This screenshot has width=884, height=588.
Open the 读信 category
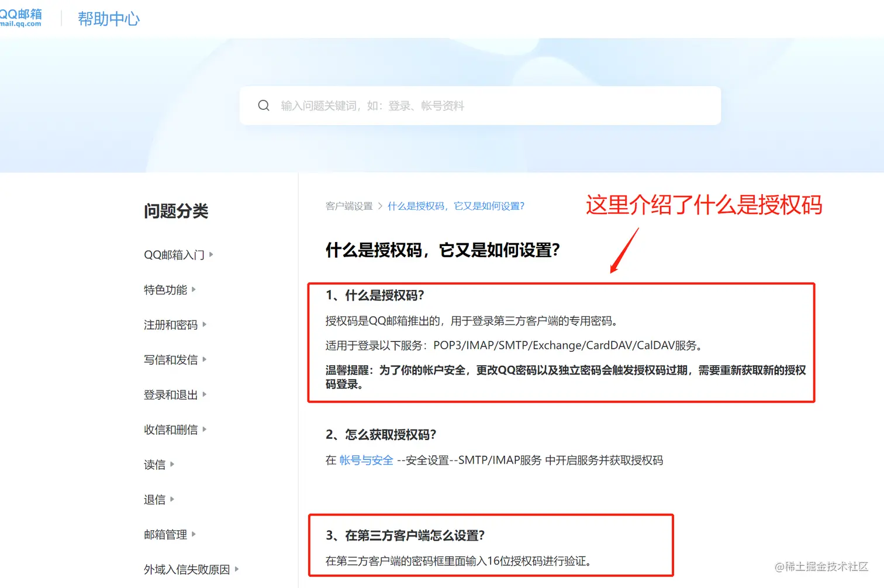pos(155,465)
